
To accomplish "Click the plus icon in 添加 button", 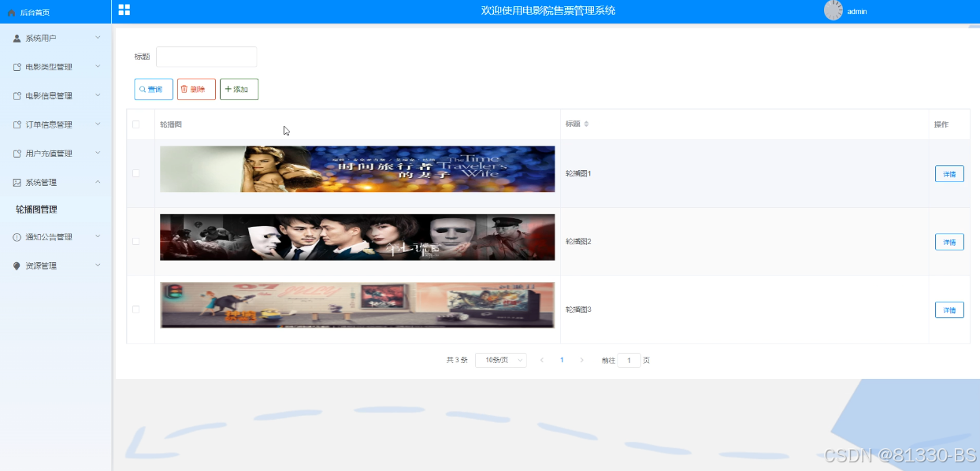I will (228, 90).
